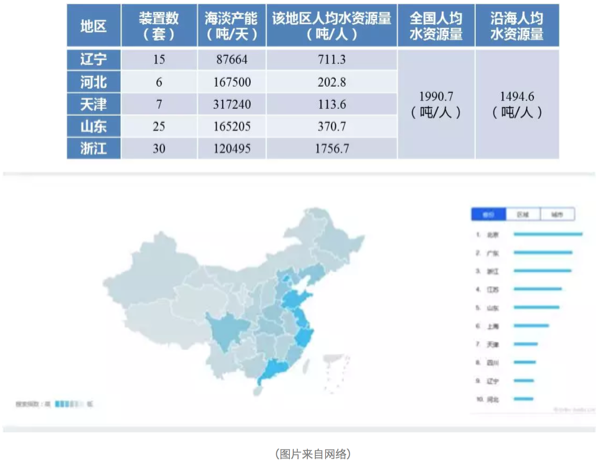Click the 天津 row label in table
The image size is (600, 466).
(95, 103)
